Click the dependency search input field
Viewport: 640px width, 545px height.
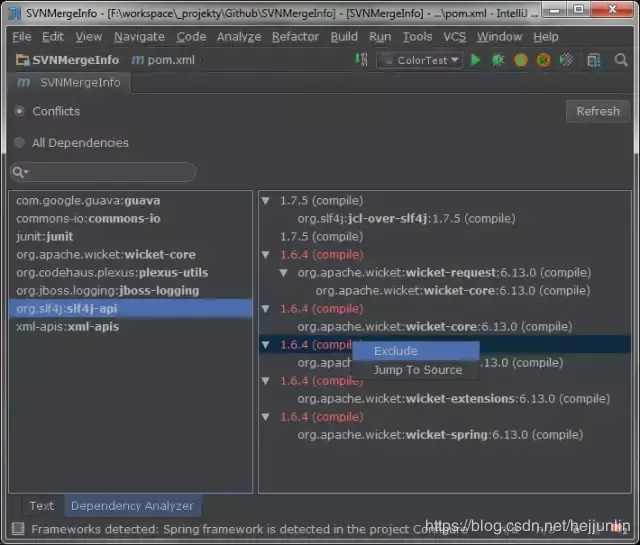104,172
